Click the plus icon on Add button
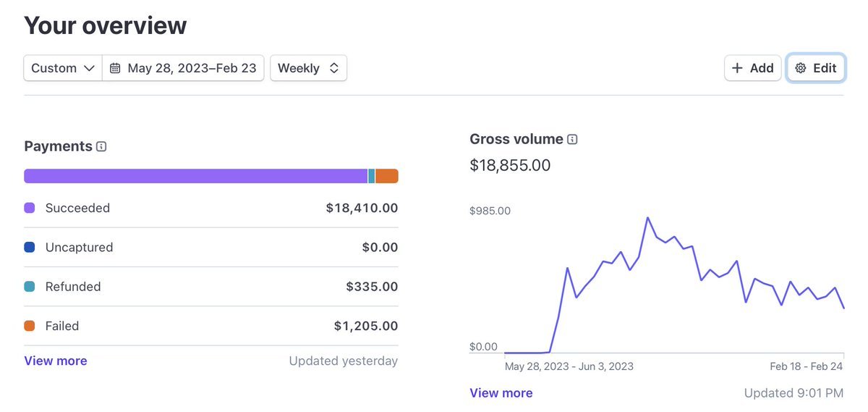This screenshot has width=868, height=412. point(737,68)
